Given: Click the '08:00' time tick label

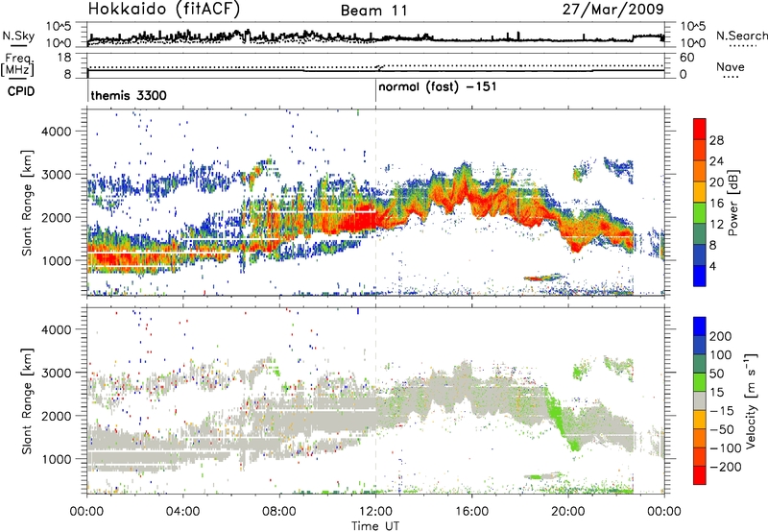Looking at the screenshot, I should click(x=278, y=512).
